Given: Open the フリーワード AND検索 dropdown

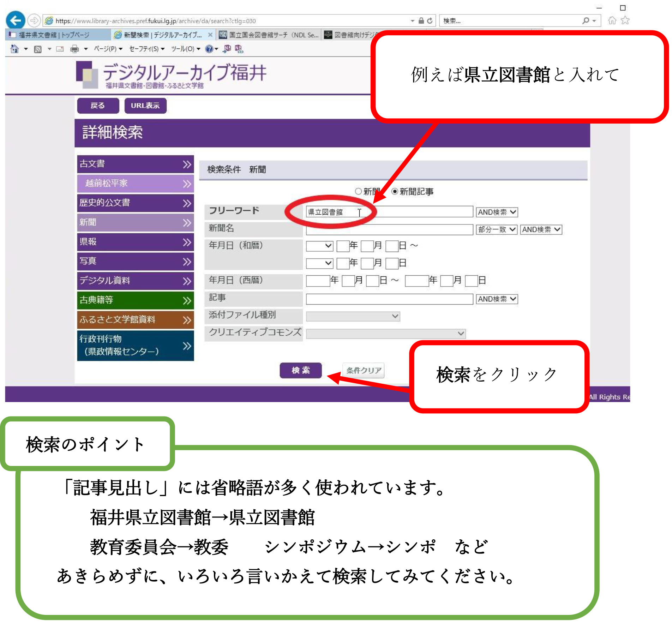Looking at the screenshot, I should pyautogui.click(x=497, y=212).
